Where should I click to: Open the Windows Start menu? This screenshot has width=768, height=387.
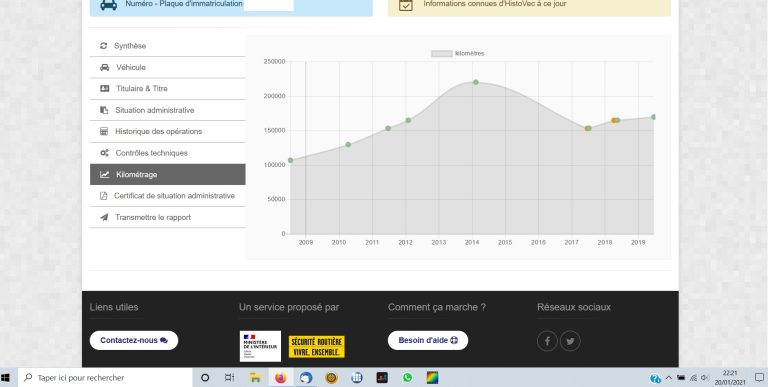tap(6, 378)
